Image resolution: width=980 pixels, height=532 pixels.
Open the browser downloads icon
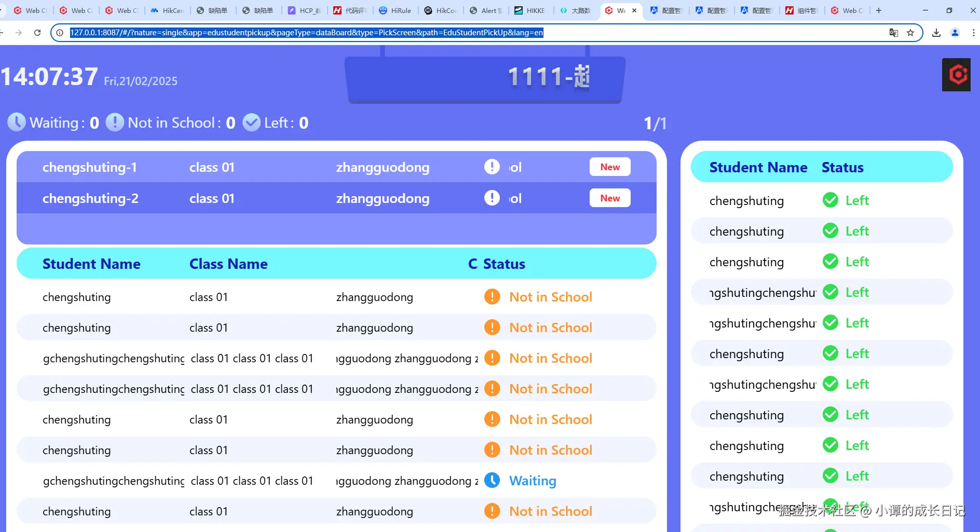click(x=936, y=33)
